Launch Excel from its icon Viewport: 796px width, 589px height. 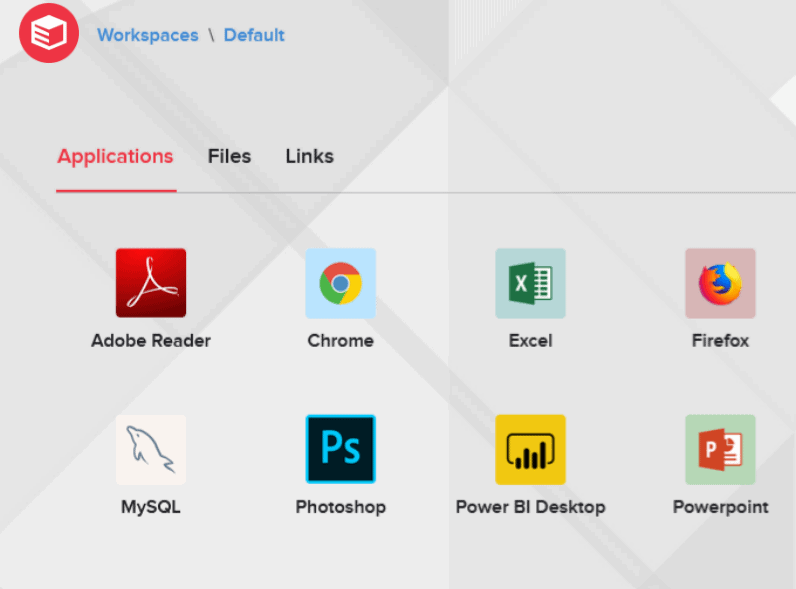530,283
